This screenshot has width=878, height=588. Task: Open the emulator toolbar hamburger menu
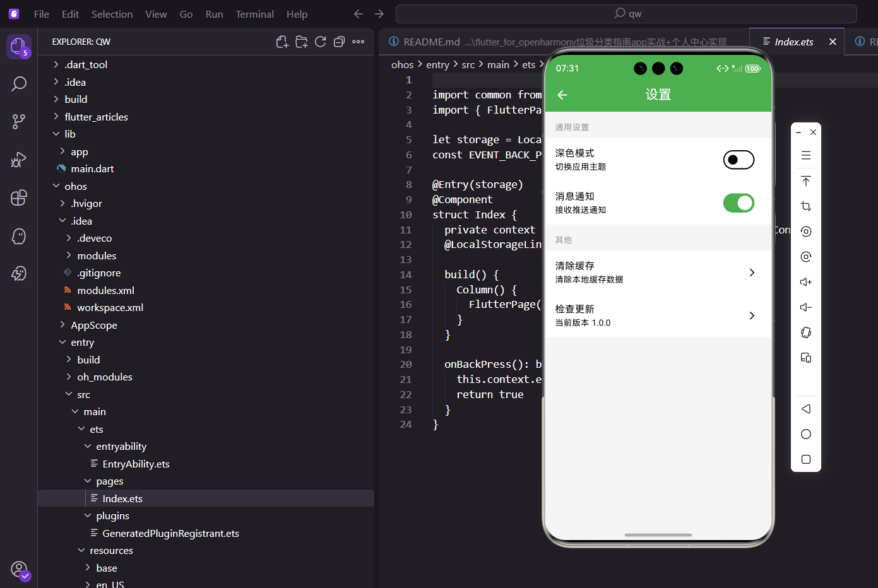click(x=806, y=155)
